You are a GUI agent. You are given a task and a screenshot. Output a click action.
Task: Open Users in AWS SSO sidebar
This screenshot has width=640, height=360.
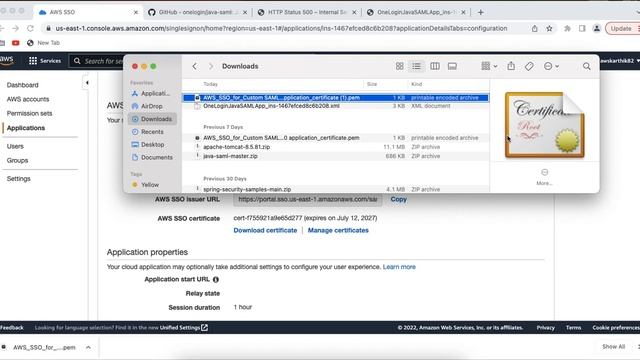[15, 146]
